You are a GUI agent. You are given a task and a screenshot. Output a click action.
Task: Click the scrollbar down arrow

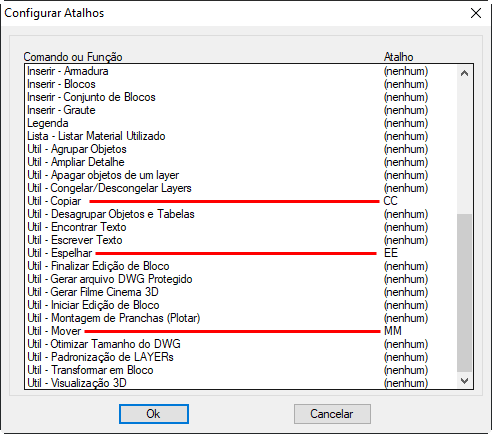(x=464, y=380)
